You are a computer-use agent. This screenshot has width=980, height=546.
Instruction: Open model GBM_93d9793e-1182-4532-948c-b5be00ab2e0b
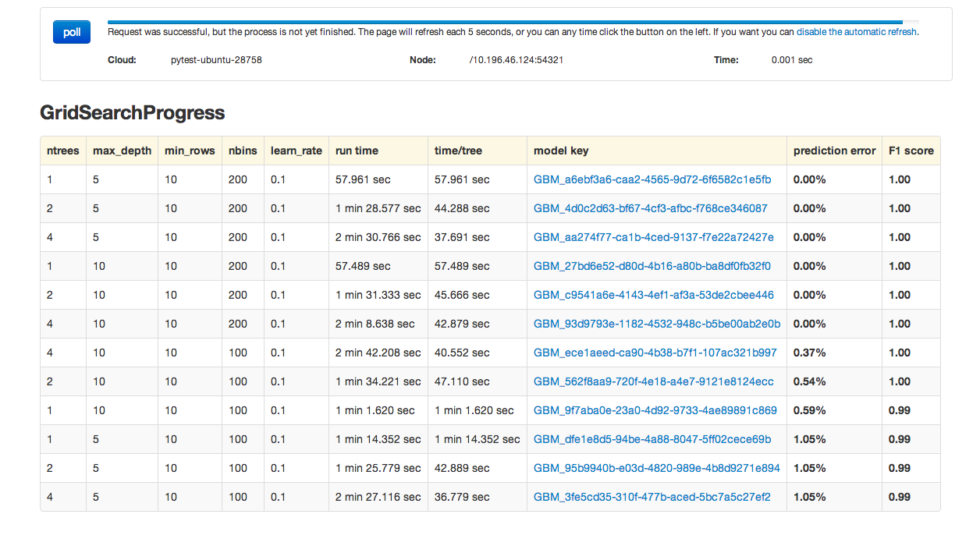656,324
